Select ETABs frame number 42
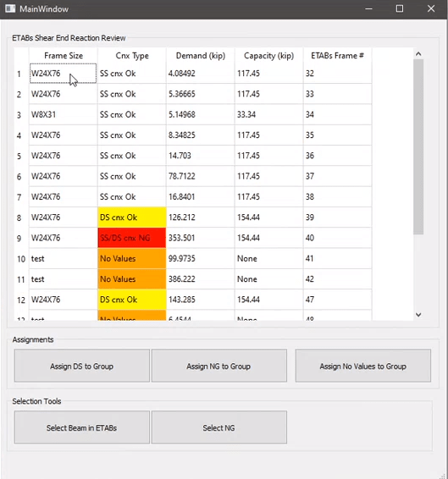 338,279
